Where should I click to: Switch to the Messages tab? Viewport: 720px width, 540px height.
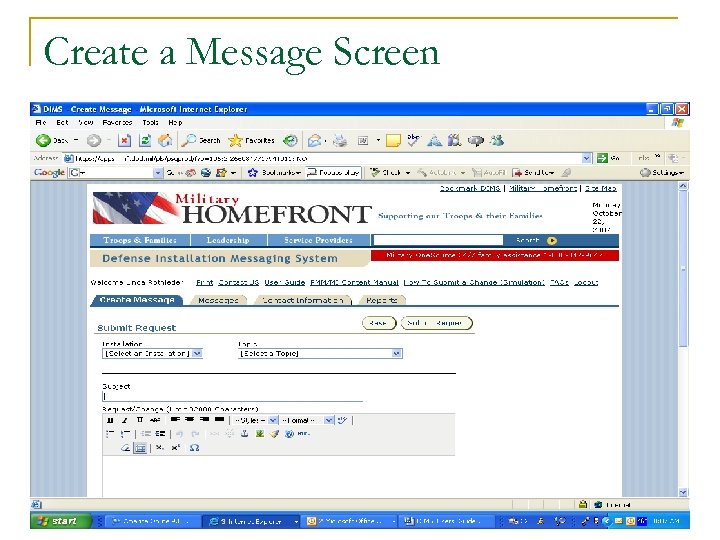pyautogui.click(x=218, y=300)
